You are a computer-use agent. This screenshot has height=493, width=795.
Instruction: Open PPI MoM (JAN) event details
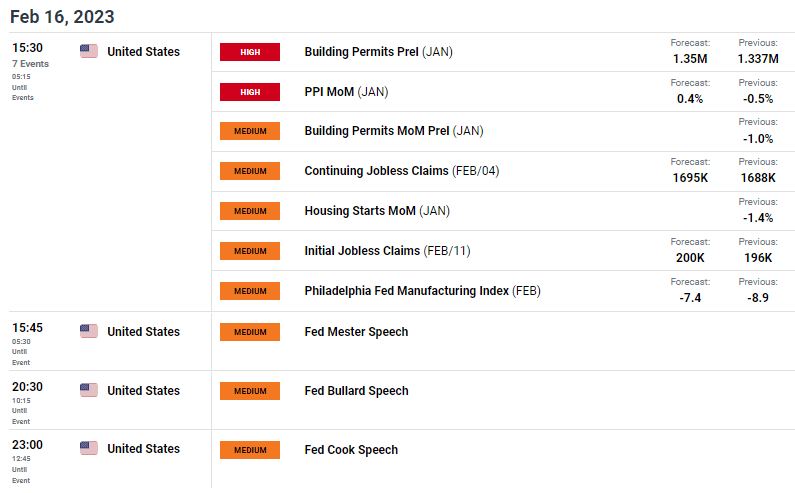(346, 92)
